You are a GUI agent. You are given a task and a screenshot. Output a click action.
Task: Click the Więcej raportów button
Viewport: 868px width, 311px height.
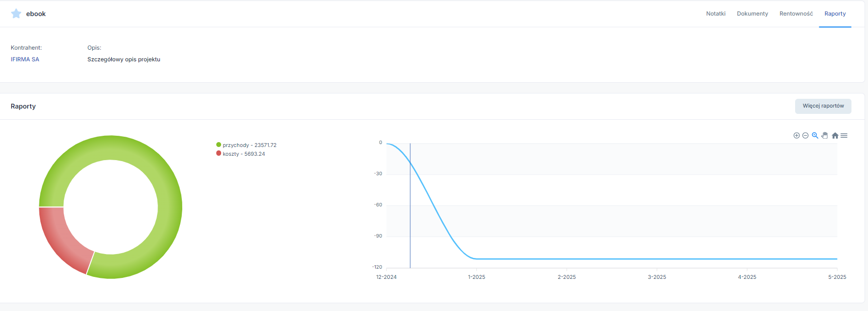coord(823,106)
